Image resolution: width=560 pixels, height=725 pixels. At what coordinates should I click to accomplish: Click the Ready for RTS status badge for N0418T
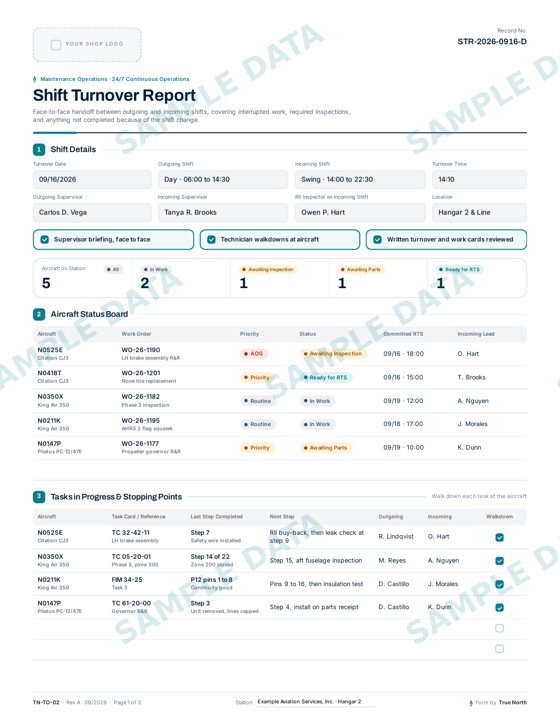tap(325, 378)
